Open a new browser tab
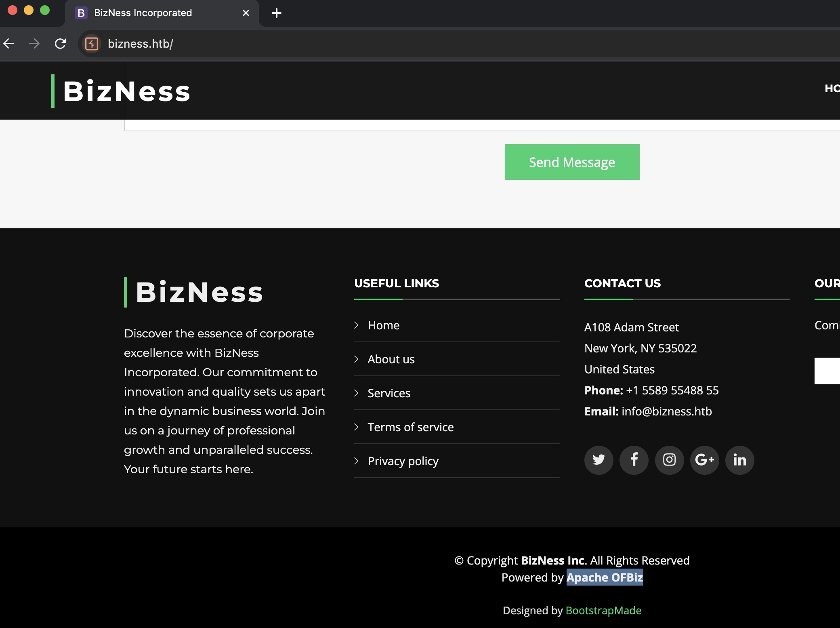 pyautogui.click(x=277, y=13)
